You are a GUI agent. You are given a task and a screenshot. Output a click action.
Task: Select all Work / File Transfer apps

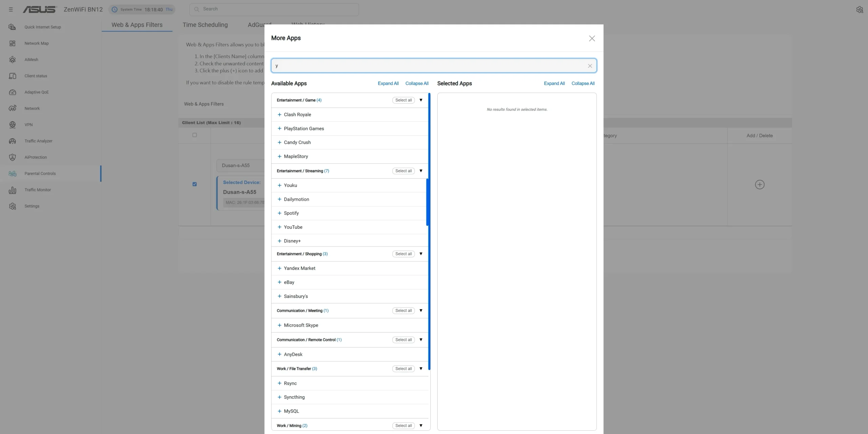point(403,369)
